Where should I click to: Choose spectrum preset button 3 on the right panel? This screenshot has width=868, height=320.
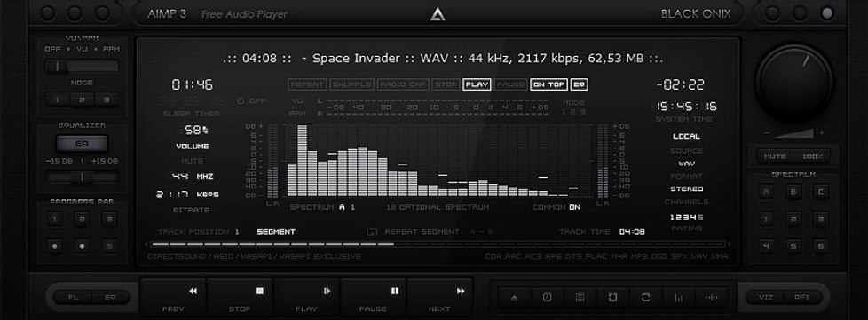(821, 219)
